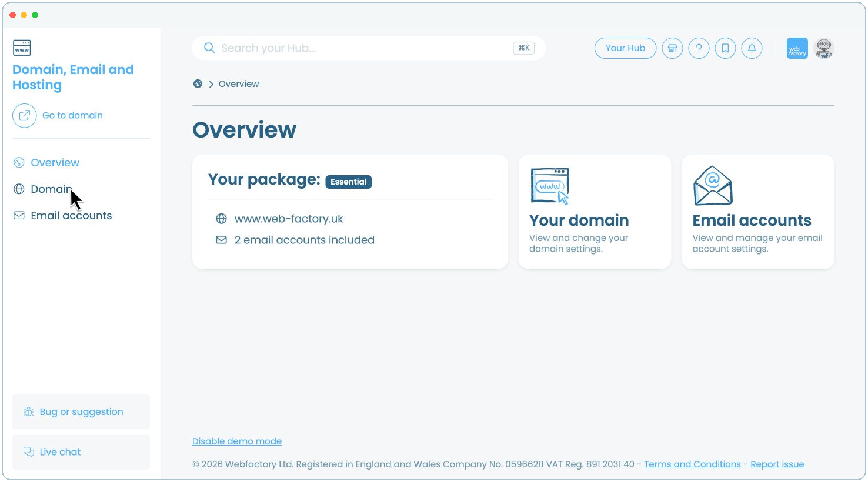Open the Email accounts card title
Viewport: 868px width, 482px height.
click(752, 220)
